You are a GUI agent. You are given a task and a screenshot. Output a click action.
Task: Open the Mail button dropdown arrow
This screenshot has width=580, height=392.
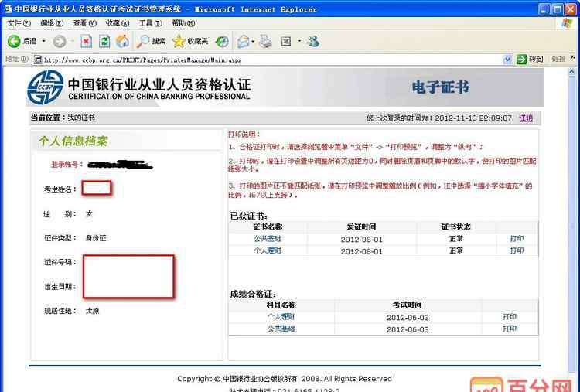[253, 42]
